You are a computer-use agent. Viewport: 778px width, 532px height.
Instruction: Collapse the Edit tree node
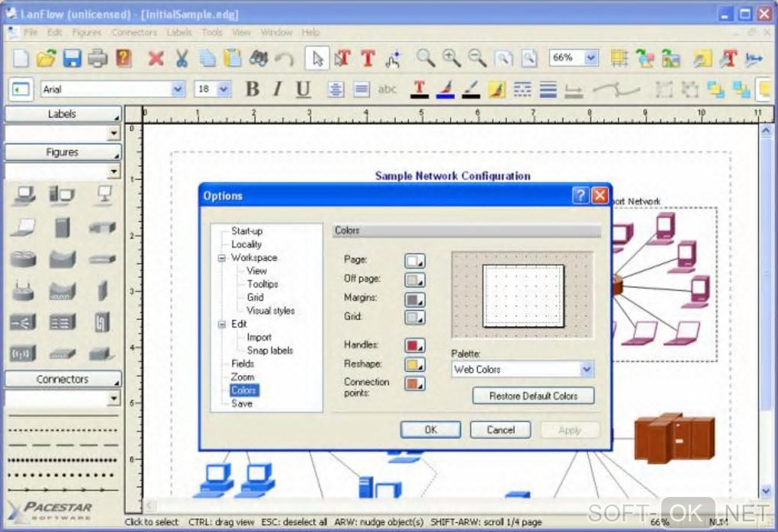click(x=222, y=324)
